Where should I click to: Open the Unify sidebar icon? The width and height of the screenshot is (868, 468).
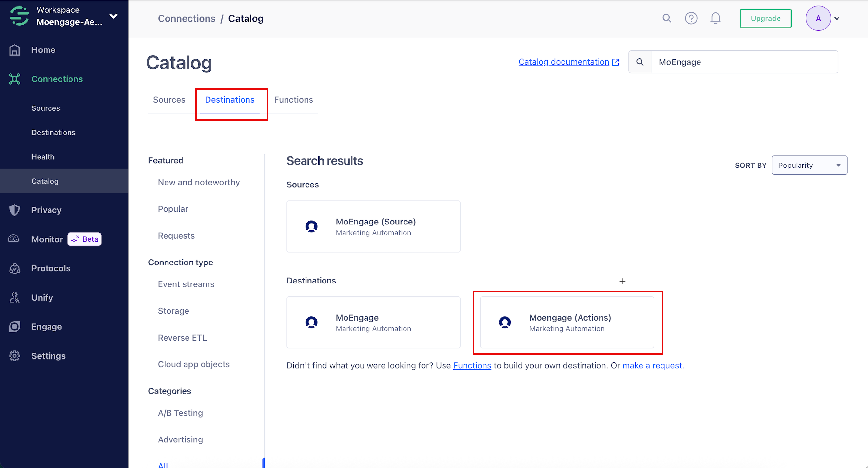[14, 298]
